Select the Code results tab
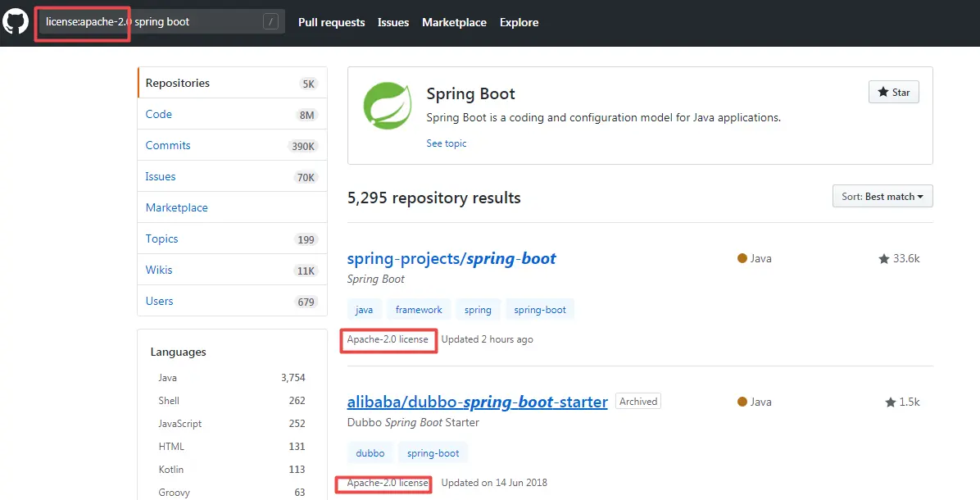This screenshot has height=500, width=980. point(159,114)
